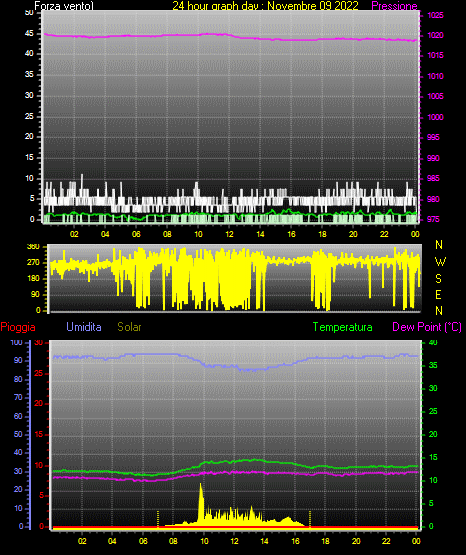Click the Solar legend label

pos(129,327)
